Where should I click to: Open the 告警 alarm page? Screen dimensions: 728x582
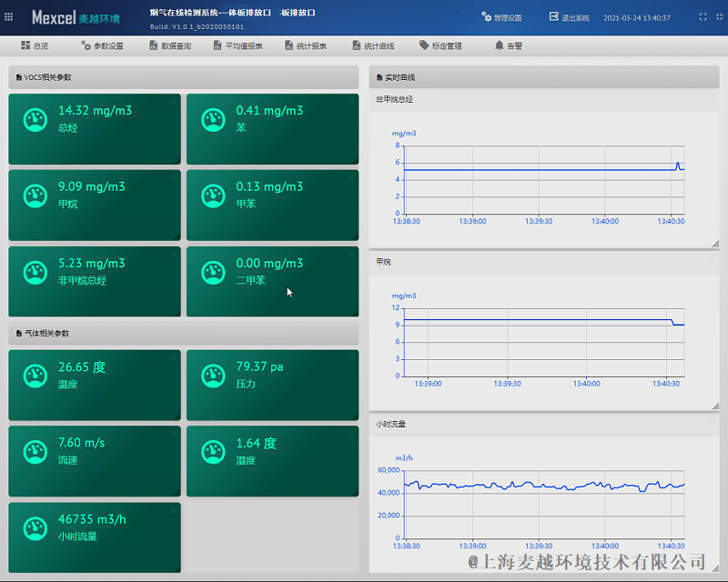[x=509, y=45]
